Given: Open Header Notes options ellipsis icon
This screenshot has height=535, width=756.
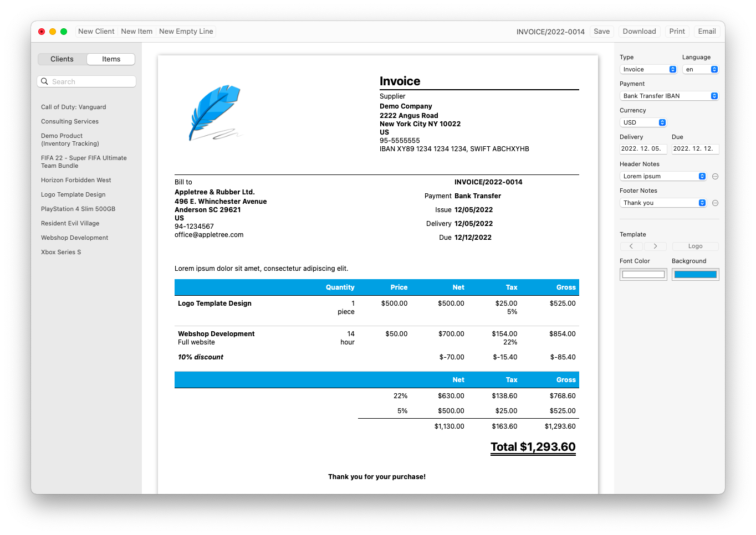Looking at the screenshot, I should [x=715, y=176].
